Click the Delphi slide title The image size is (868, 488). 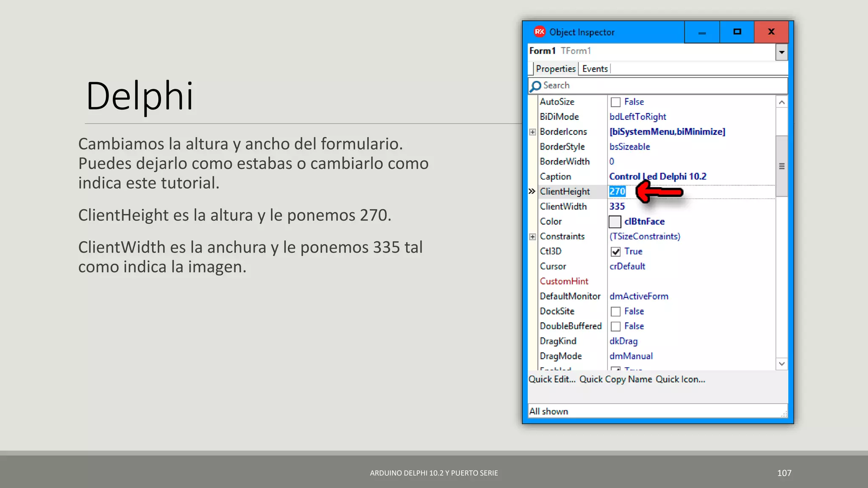click(139, 97)
